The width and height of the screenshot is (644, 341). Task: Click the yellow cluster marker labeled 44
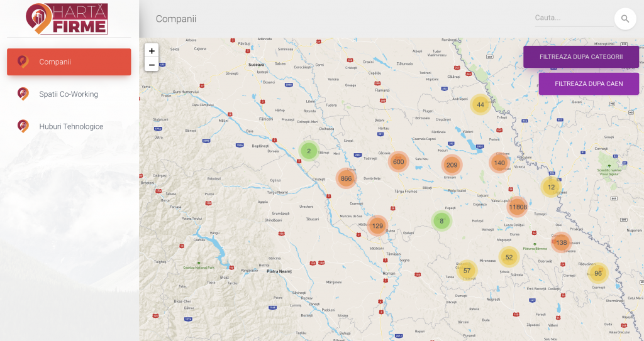(x=480, y=104)
